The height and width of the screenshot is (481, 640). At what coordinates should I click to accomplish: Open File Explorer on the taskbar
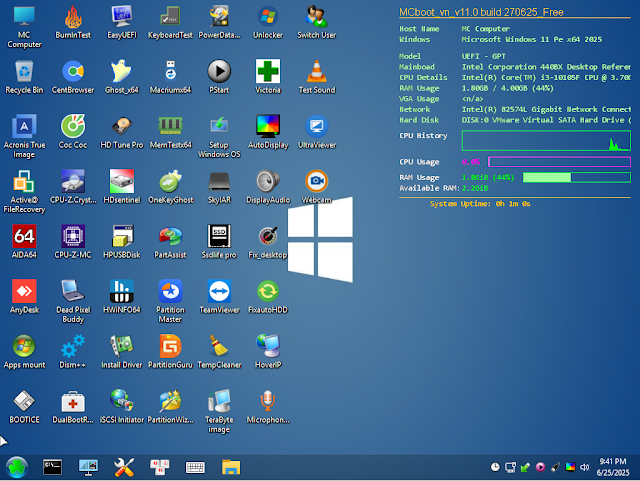[x=231, y=467]
